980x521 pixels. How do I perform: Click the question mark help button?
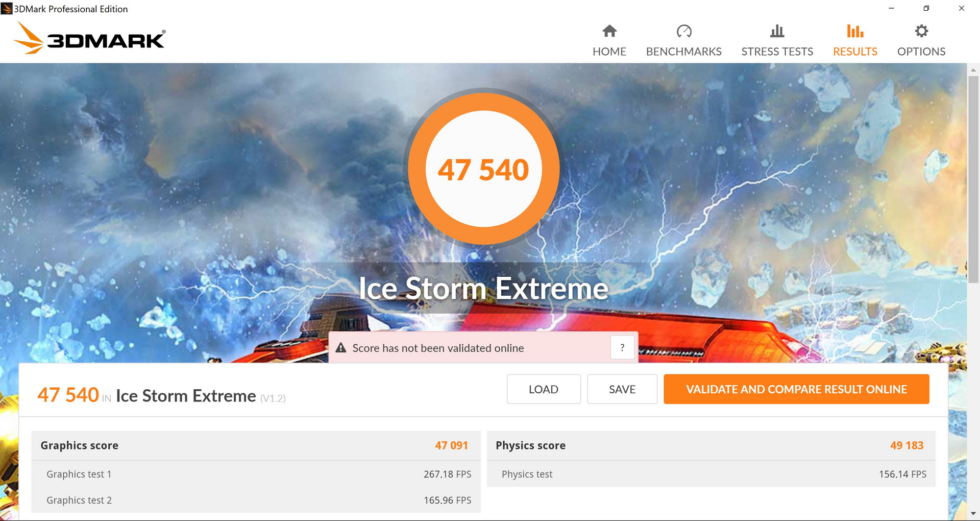point(622,348)
